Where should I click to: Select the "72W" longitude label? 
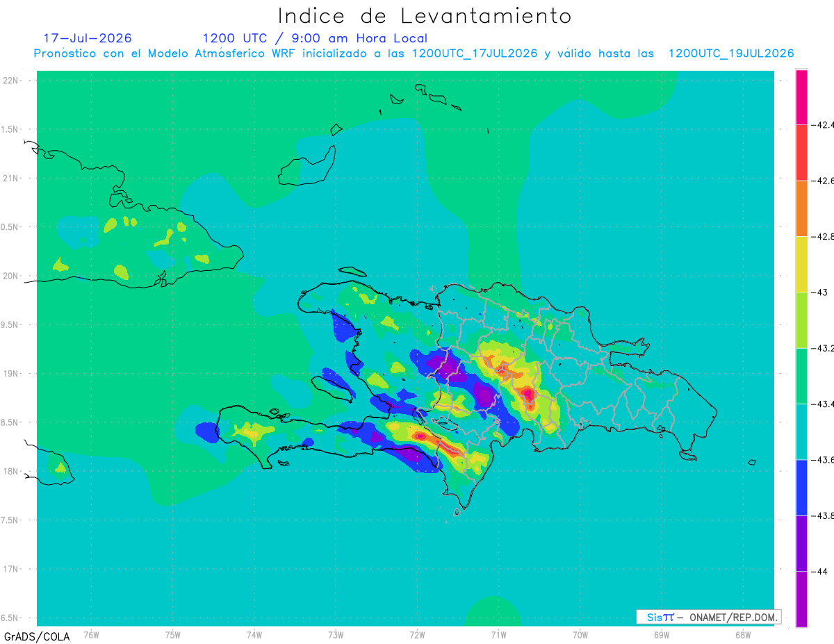pyautogui.click(x=417, y=634)
